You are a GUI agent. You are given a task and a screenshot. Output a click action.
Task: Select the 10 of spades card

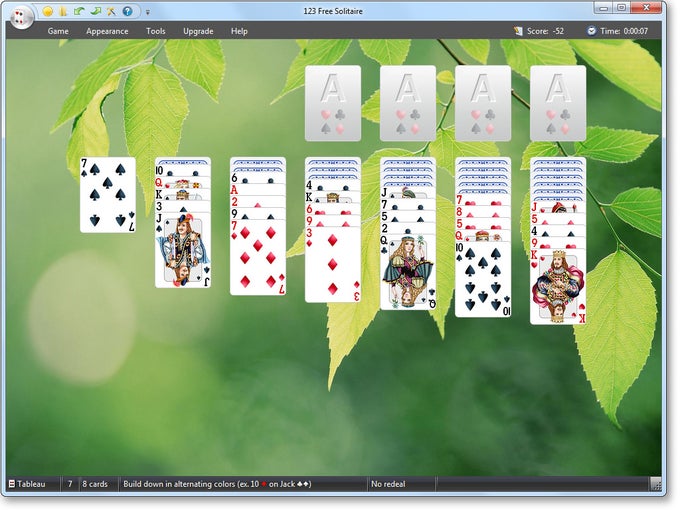click(x=483, y=279)
